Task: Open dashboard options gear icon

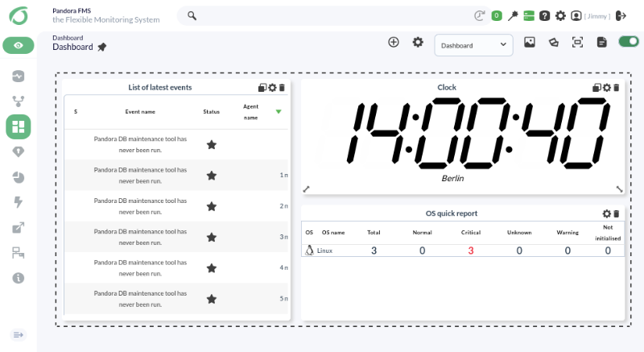Action: pos(418,42)
